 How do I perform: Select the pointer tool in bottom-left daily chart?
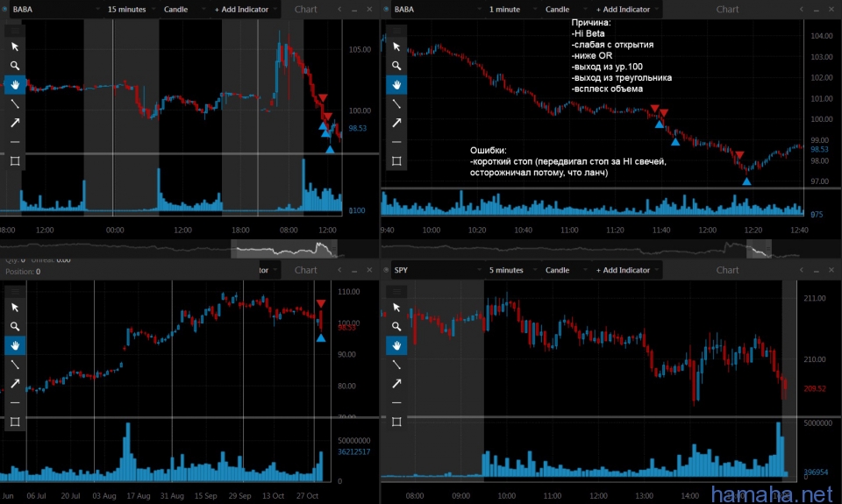click(x=15, y=308)
